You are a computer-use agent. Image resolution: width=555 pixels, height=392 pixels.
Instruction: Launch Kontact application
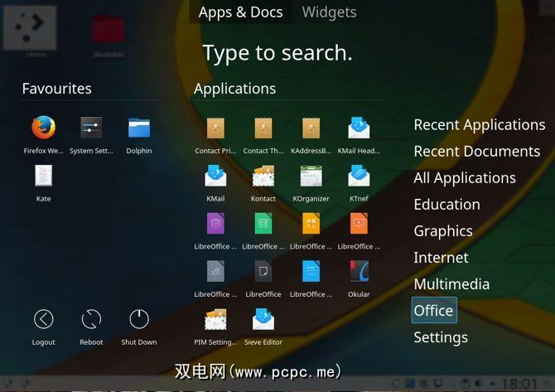(x=263, y=177)
